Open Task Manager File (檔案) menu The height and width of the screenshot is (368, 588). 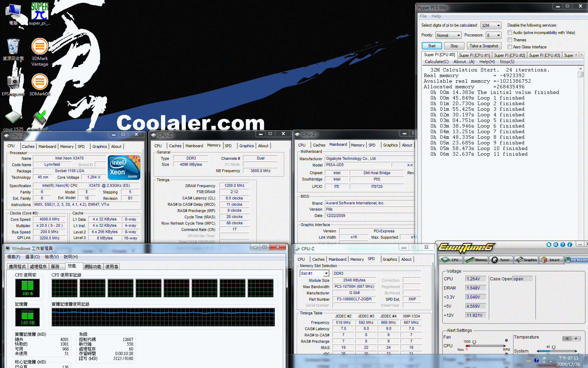pyautogui.click(x=14, y=257)
